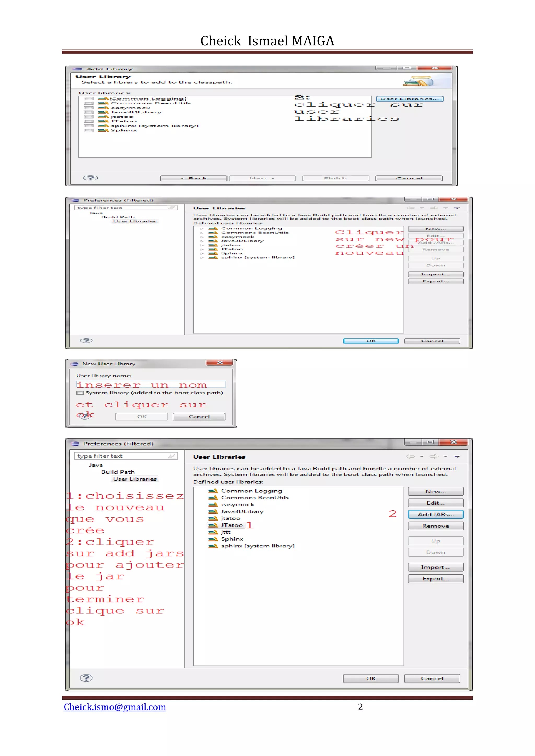Enable System library checkbox in New User Library

(80, 393)
